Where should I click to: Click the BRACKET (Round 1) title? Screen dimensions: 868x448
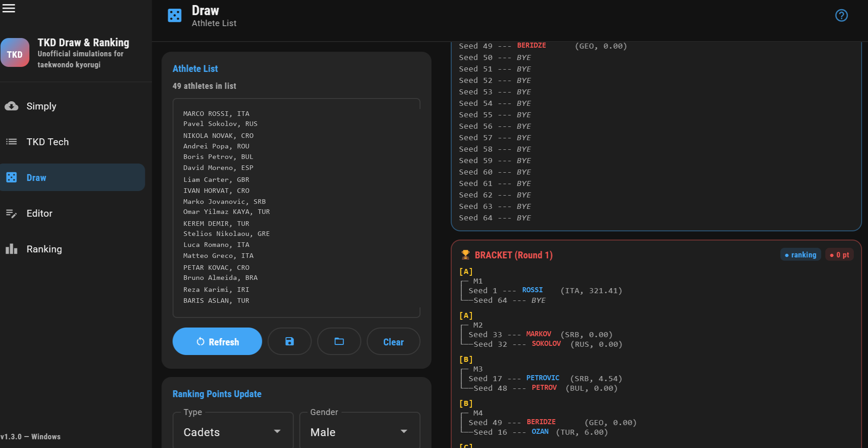click(x=514, y=255)
